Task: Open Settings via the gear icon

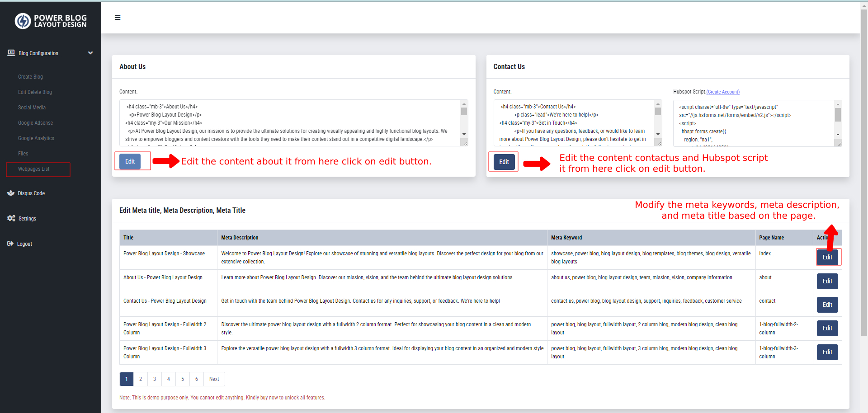Action: 10,218
